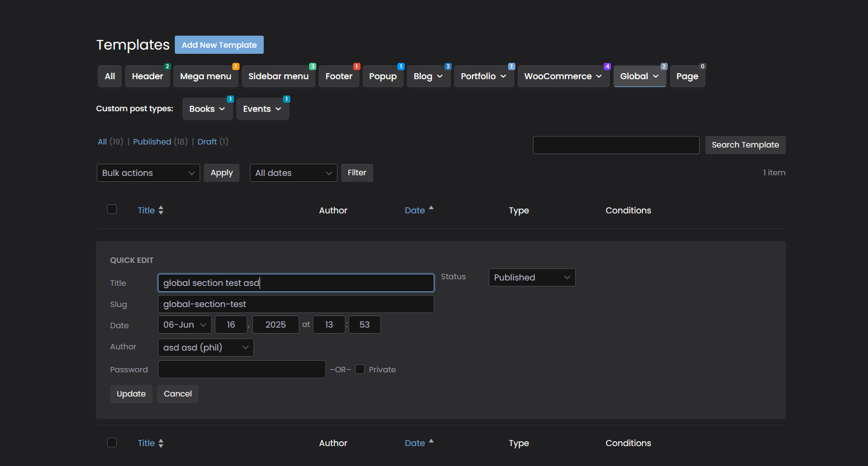This screenshot has width=868, height=466.
Task: Open the Status Published dropdown
Action: coord(532,277)
